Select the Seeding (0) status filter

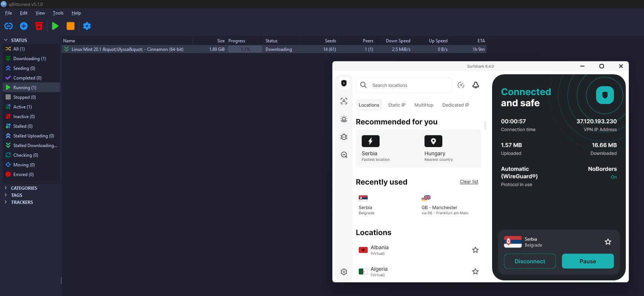point(31,68)
